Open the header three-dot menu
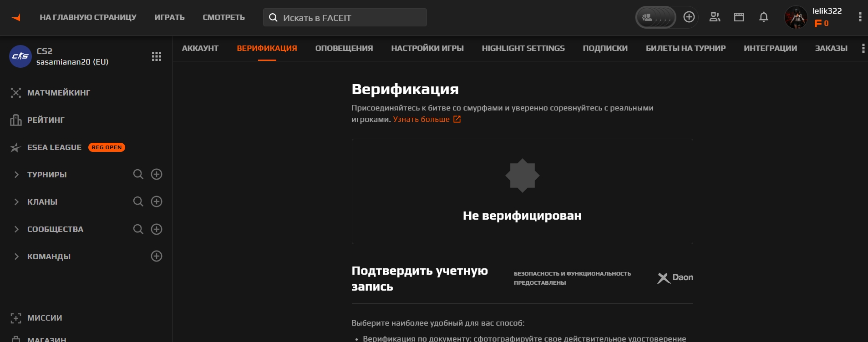The height and width of the screenshot is (342, 868). click(x=860, y=17)
